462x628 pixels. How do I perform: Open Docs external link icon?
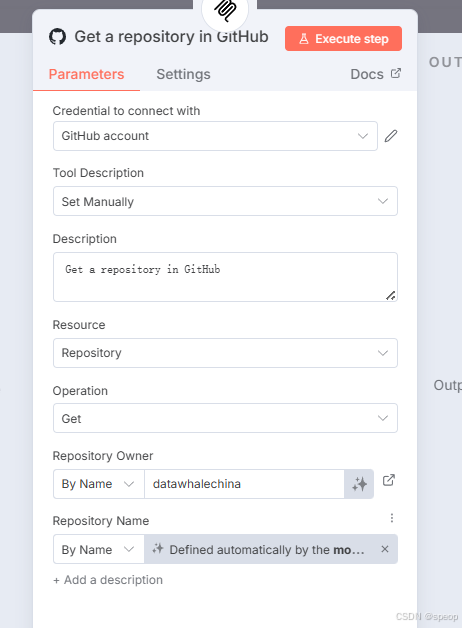[x=396, y=74]
